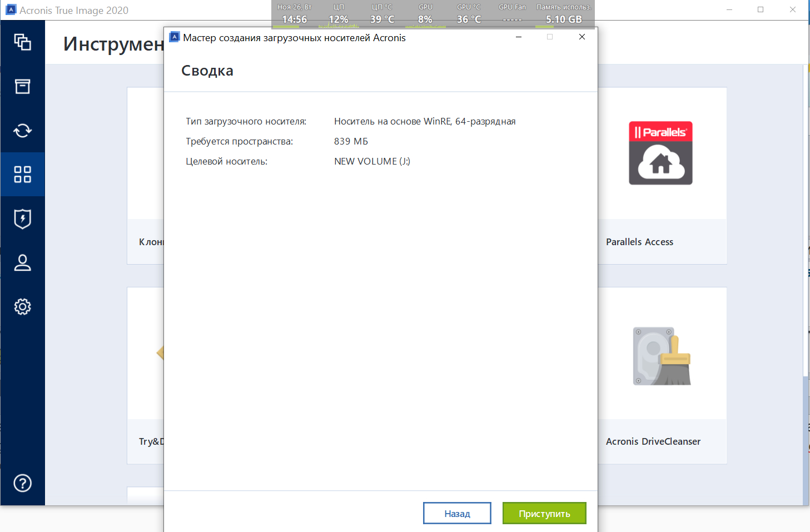The image size is (810, 532).
Task: Click the 'Целевой носитель:' label
Action: tap(226, 161)
